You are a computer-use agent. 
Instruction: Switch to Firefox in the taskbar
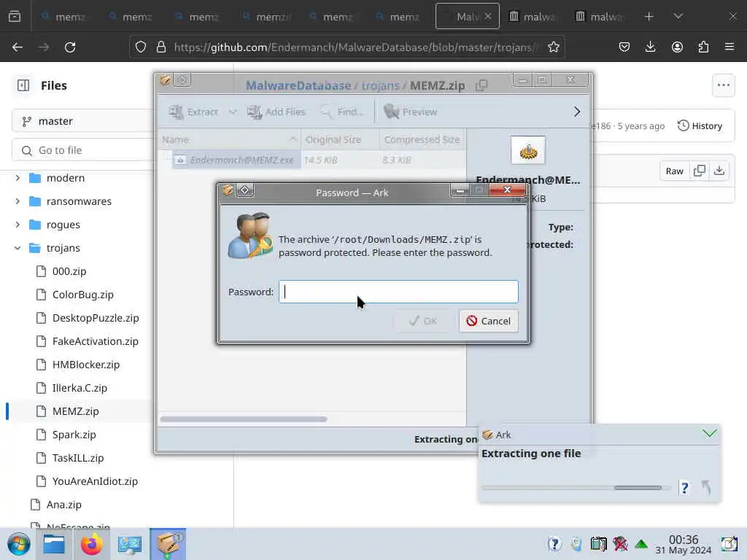click(91, 544)
